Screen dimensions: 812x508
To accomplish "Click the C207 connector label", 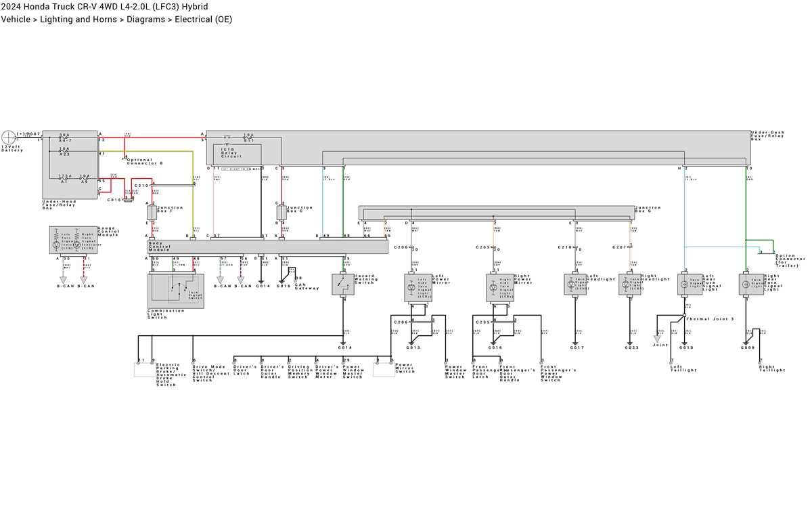I will pos(618,247).
